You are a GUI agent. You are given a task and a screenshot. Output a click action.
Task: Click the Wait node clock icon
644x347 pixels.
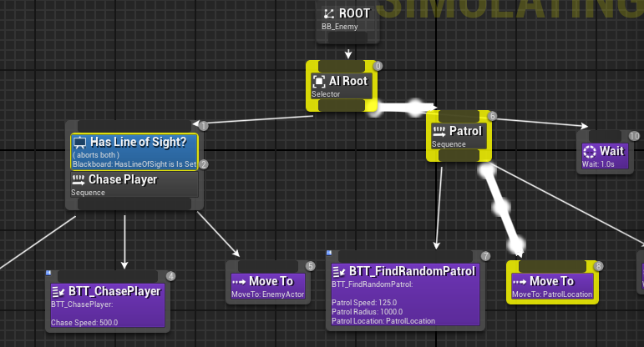589,151
